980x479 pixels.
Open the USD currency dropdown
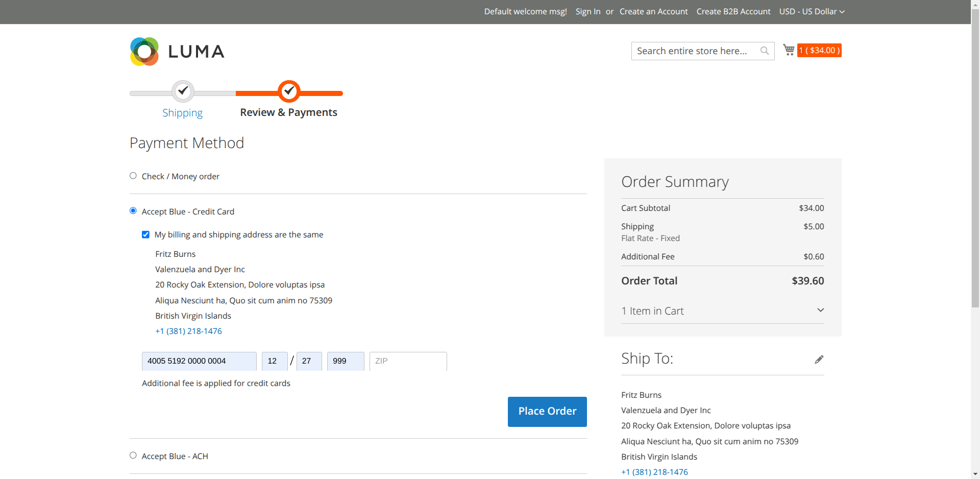[812, 11]
